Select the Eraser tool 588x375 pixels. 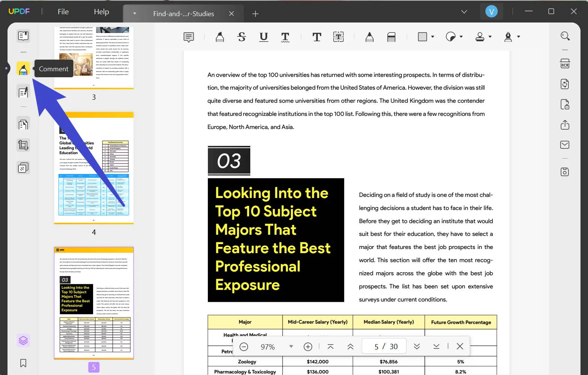(x=391, y=37)
